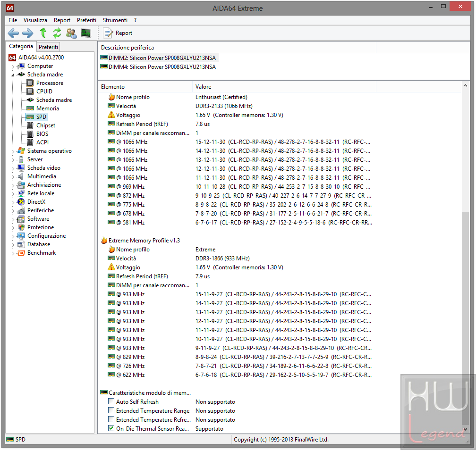Expand the Computer tree node
This screenshot has width=476, height=450.
[x=13, y=67]
